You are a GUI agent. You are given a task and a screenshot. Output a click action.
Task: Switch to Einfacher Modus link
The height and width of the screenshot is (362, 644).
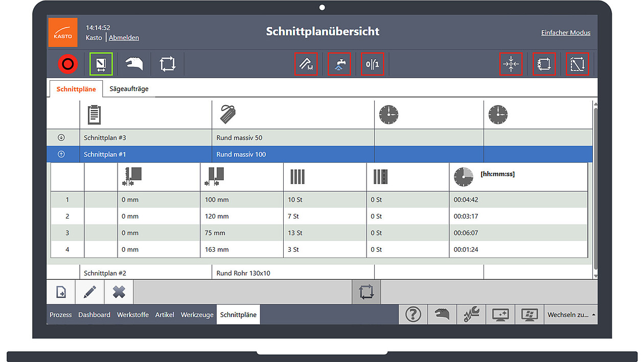(x=565, y=33)
